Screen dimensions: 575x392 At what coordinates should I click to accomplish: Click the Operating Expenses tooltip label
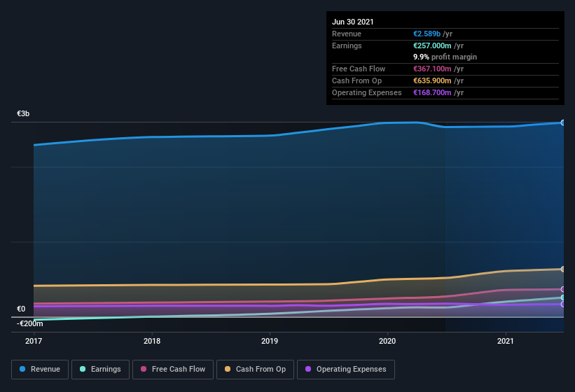(x=367, y=92)
